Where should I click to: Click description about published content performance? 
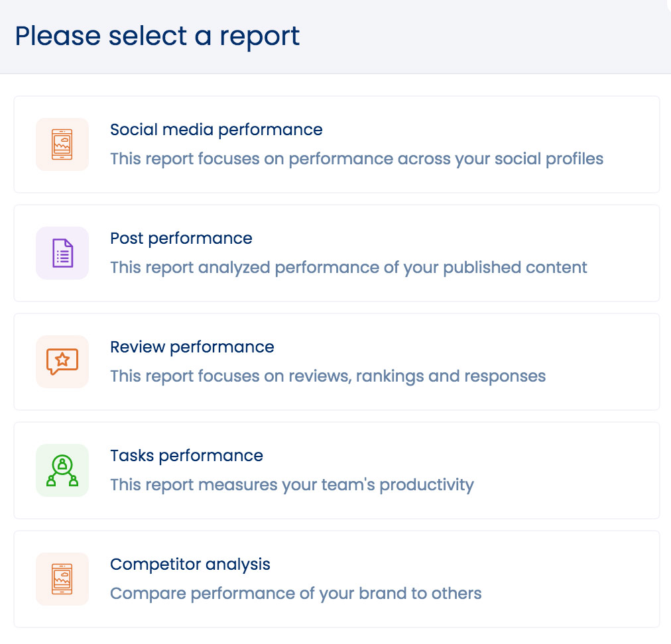pos(349,268)
